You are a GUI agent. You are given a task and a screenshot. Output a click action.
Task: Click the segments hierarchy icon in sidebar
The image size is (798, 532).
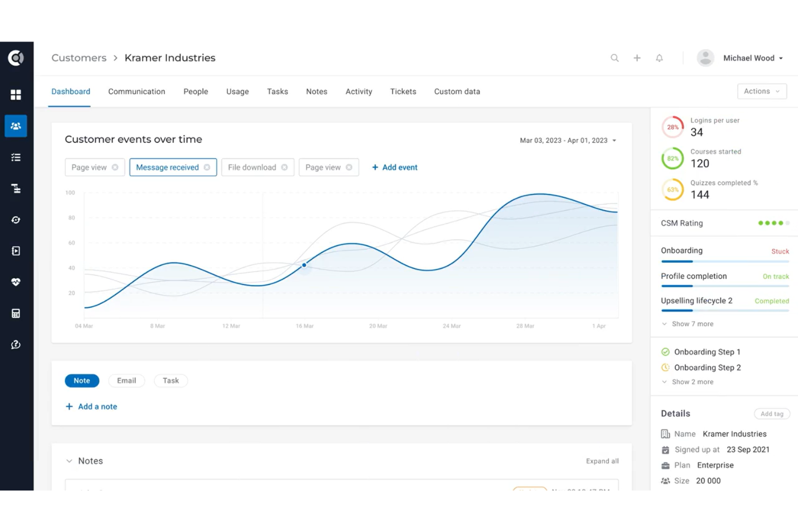(16, 188)
